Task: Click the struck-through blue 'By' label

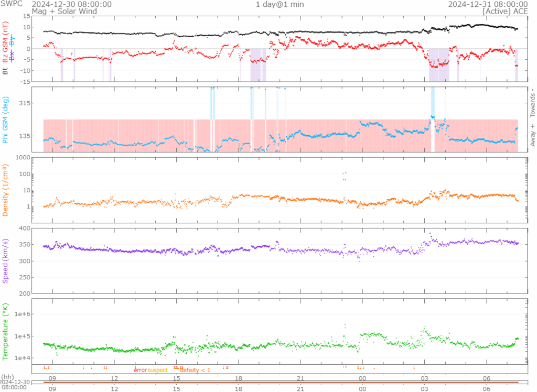Action: click(x=12, y=40)
